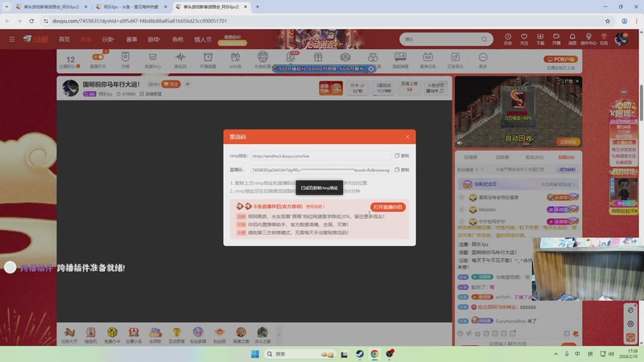Image resolution: width=644 pixels, height=362 pixels.
Task: Open 情人节 navigation item
Action: [203, 39]
